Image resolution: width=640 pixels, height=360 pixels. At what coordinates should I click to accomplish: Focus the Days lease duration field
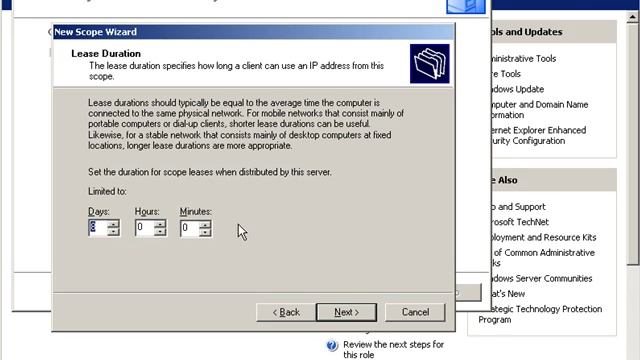(x=98, y=227)
